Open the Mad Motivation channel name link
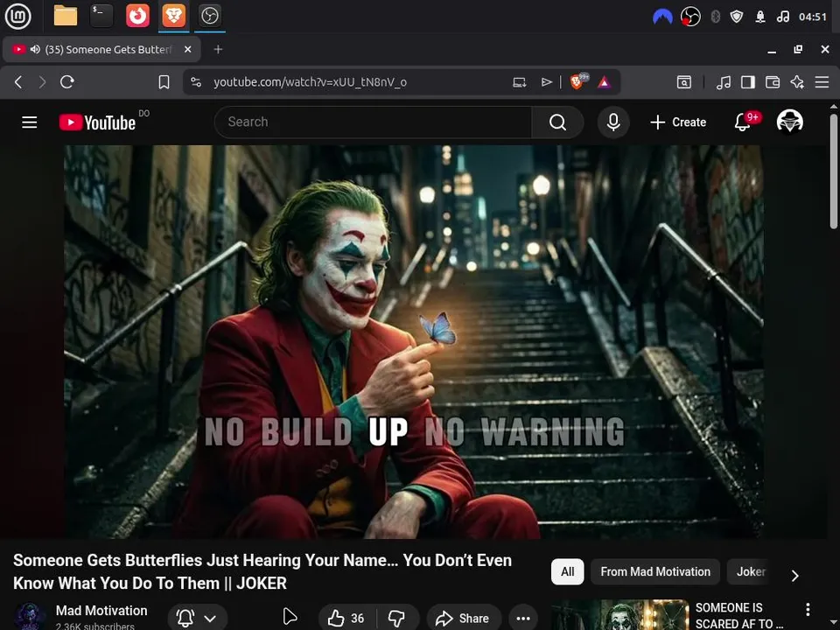Screen dimensions: 840x630 tap(101, 611)
